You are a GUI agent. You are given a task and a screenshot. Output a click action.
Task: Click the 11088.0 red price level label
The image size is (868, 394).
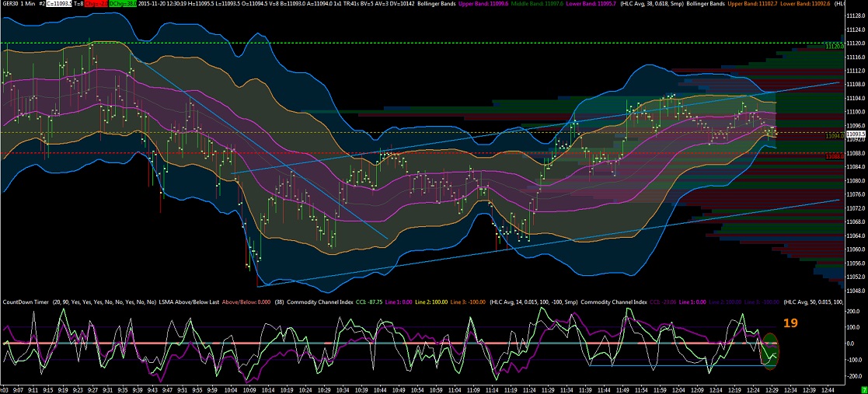[x=835, y=157]
